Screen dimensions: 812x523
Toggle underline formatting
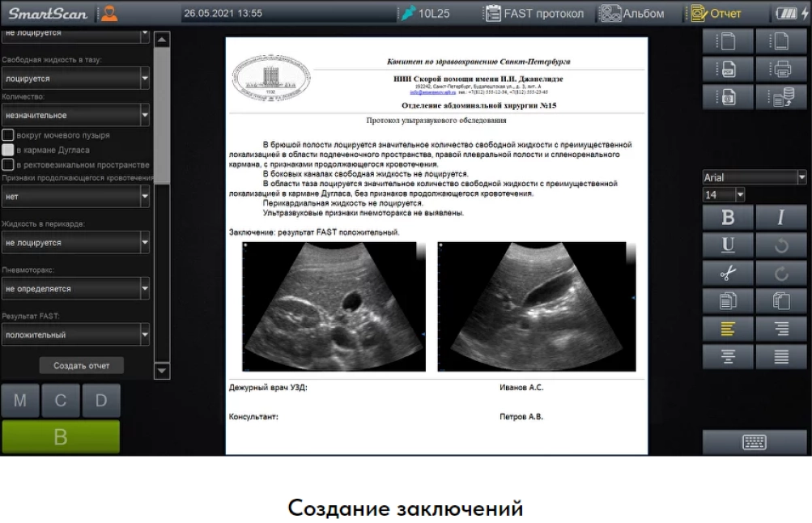[x=727, y=244]
